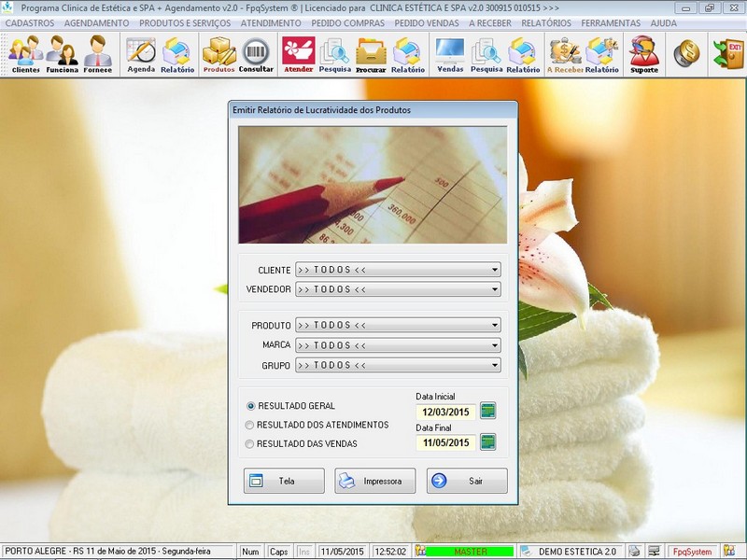Screen dimensions: 747x560
Task: Click printer icon in status bar
Action: point(634,551)
